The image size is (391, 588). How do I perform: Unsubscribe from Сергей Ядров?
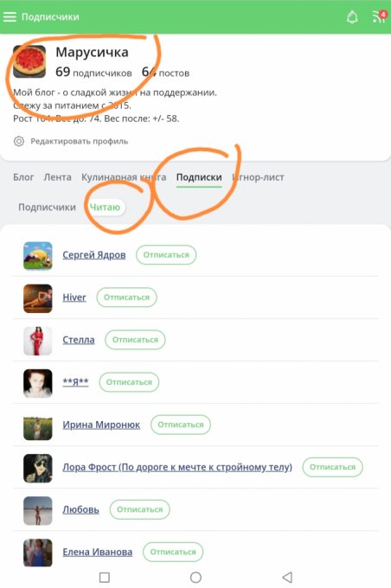tap(166, 255)
